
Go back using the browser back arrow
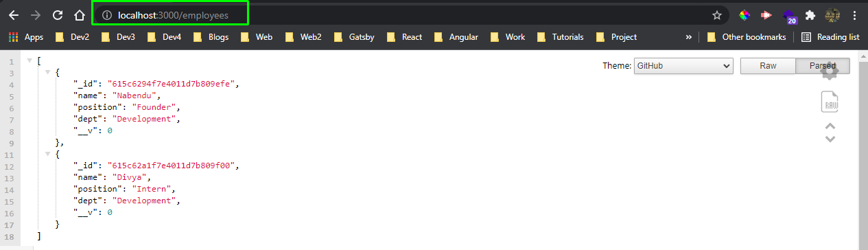coord(14,15)
